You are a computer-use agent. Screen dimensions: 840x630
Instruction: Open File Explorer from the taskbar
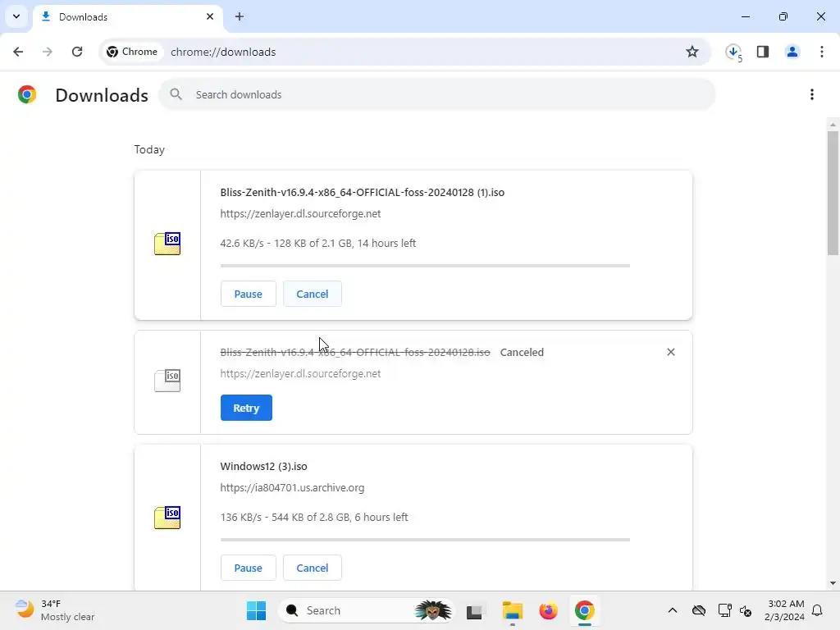pos(512,610)
